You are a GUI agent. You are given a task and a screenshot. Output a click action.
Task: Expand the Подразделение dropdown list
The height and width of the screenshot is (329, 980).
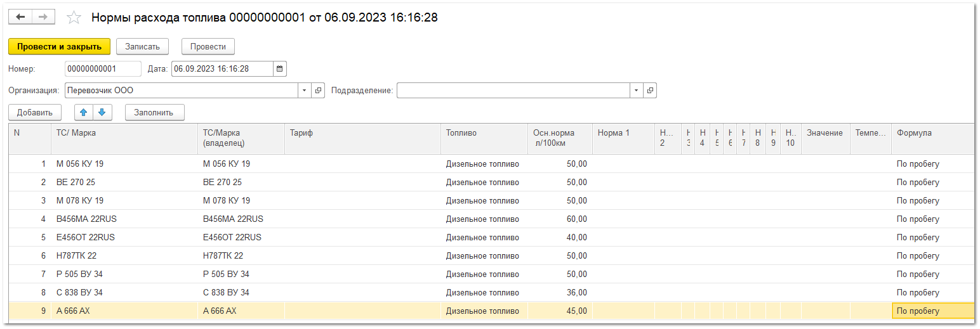tap(636, 91)
